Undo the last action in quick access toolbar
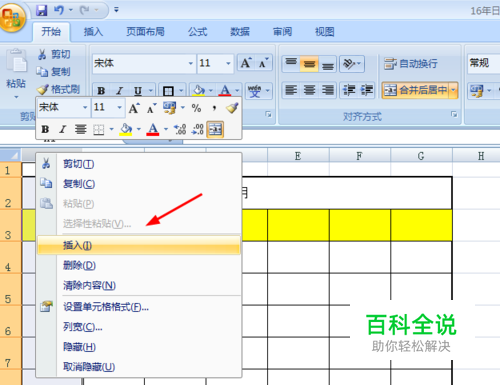 [x=59, y=10]
